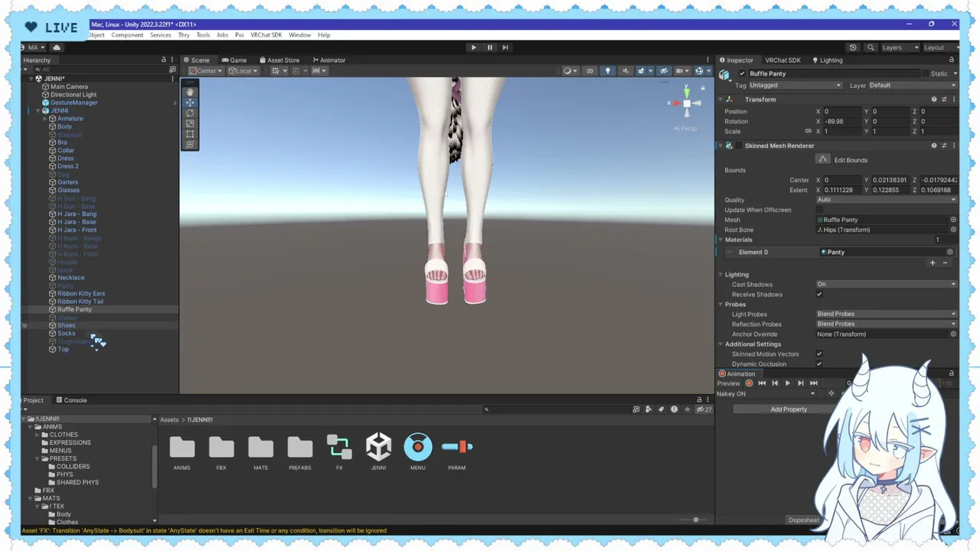Switch to the Console tab
Image resolution: width=980 pixels, height=551 pixels.
click(x=71, y=400)
